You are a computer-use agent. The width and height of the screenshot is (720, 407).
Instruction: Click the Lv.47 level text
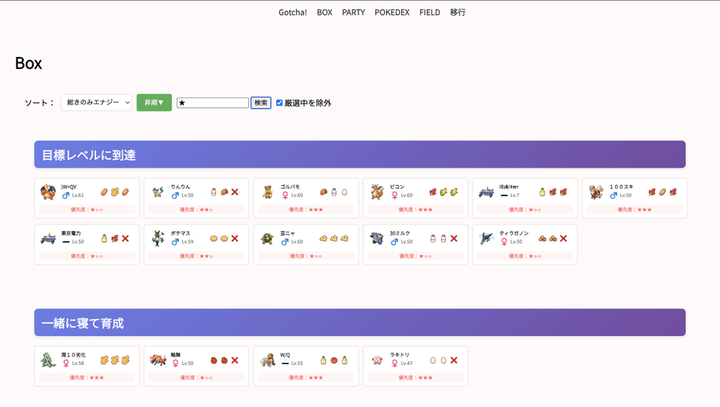[406, 363]
